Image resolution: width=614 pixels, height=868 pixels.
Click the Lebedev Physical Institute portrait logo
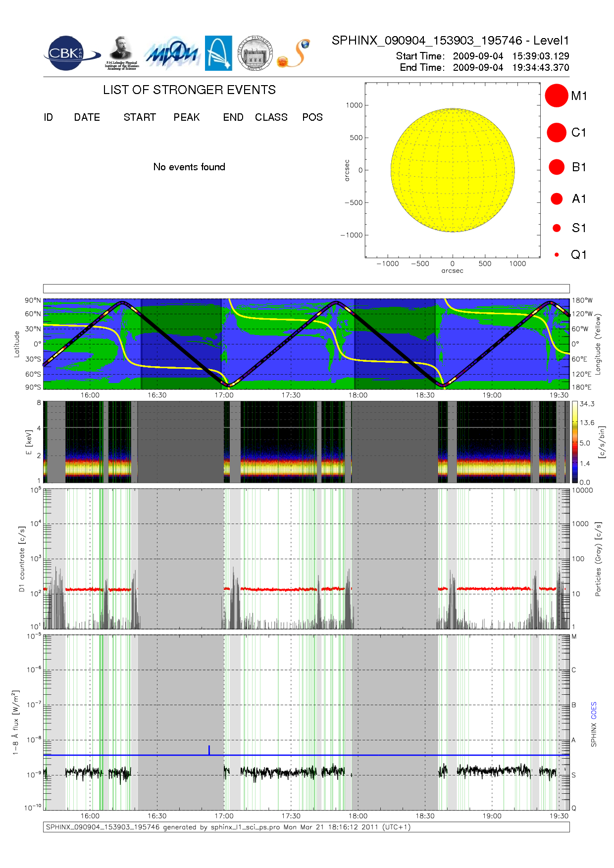click(121, 53)
